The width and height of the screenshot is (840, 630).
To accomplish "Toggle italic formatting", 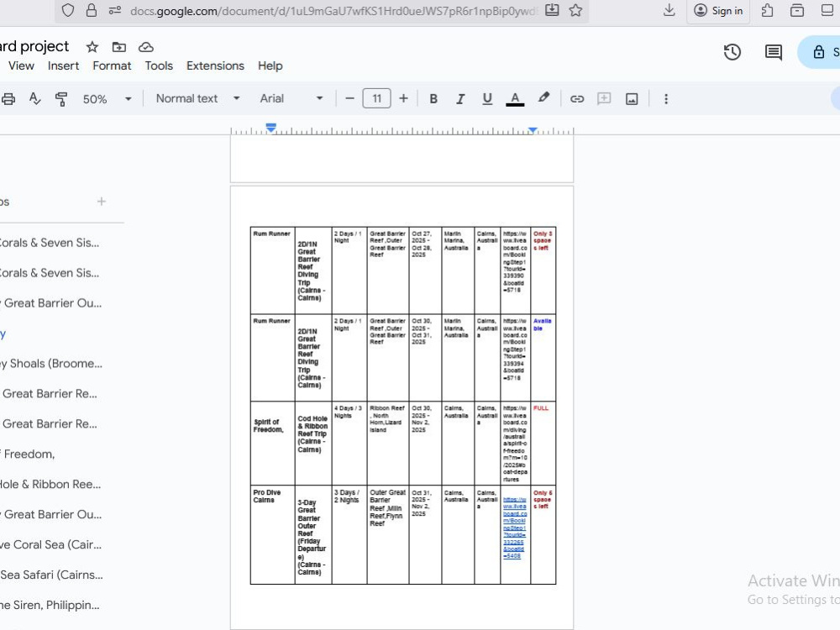I will [460, 98].
